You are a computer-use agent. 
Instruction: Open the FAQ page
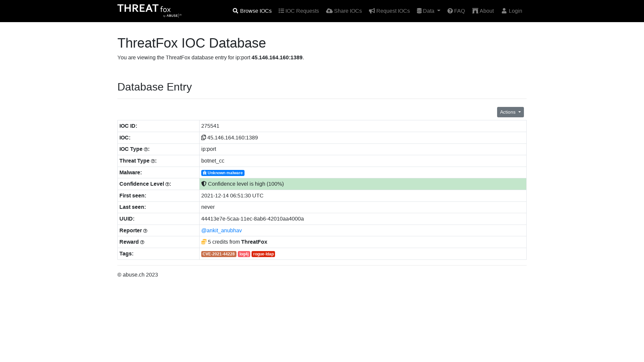[x=456, y=11]
